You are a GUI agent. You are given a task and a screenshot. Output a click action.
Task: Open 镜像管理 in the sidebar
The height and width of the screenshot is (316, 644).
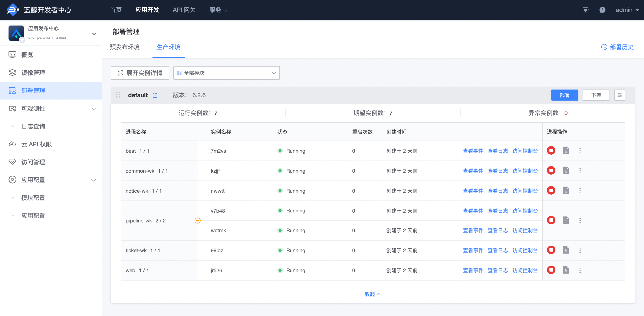[x=33, y=73]
